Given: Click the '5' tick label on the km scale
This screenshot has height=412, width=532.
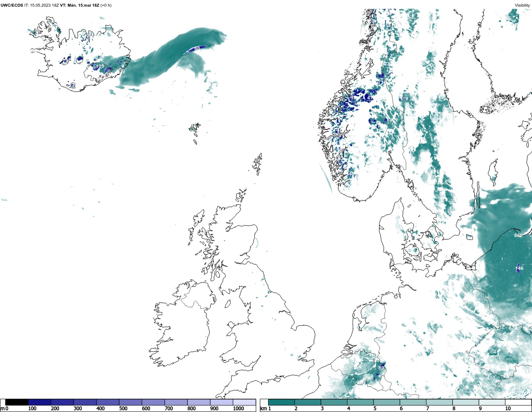Looking at the screenshot, I should click(375, 409).
